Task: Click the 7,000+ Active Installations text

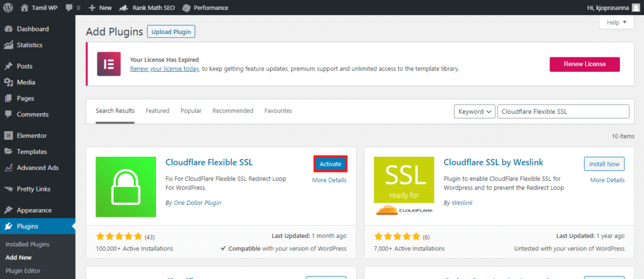Action: coord(409,249)
